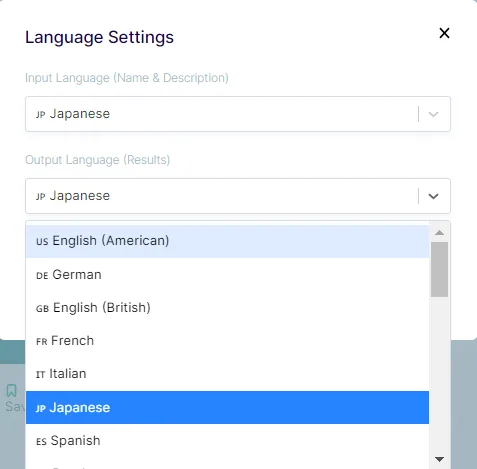Choose Spanish from the list

point(227,441)
